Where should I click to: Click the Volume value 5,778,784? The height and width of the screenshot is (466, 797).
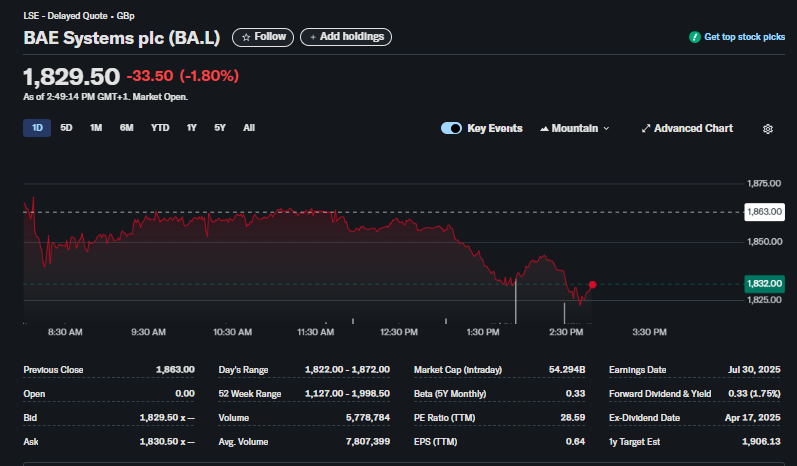point(367,418)
